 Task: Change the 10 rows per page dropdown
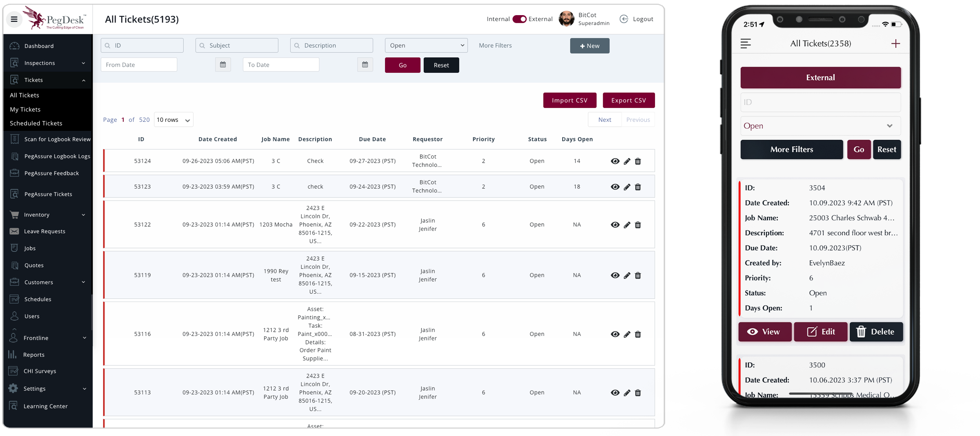[174, 120]
